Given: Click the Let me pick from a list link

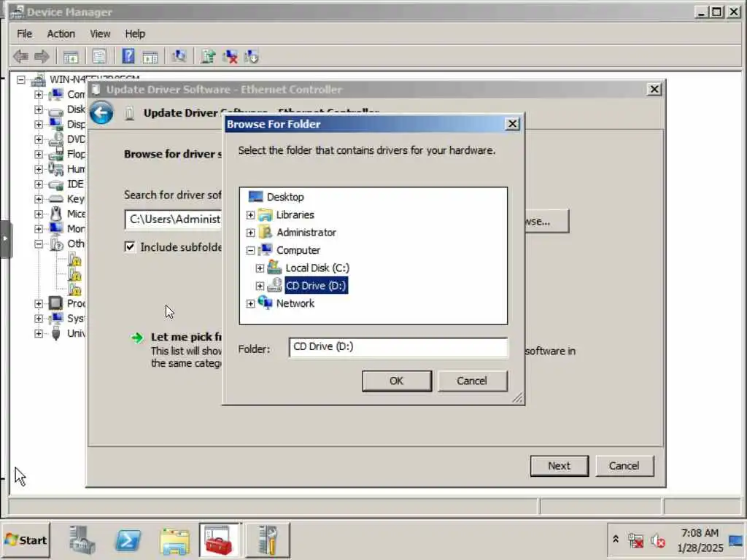Looking at the screenshot, I should click(186, 337).
